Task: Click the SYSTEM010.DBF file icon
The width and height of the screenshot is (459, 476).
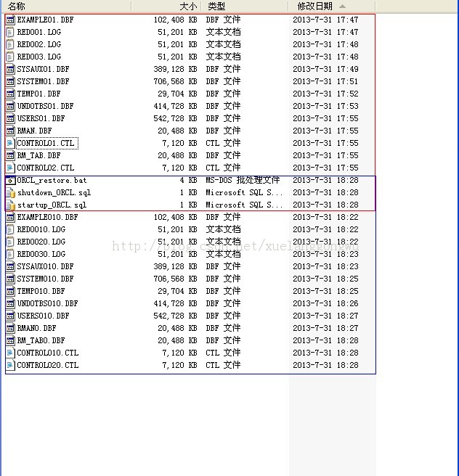Action: point(10,279)
